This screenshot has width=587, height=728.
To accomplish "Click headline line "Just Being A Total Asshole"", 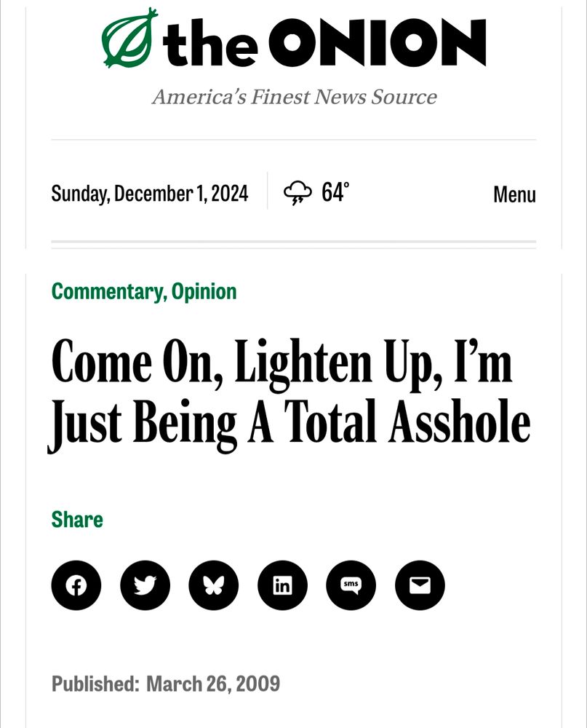I will 289,422.
